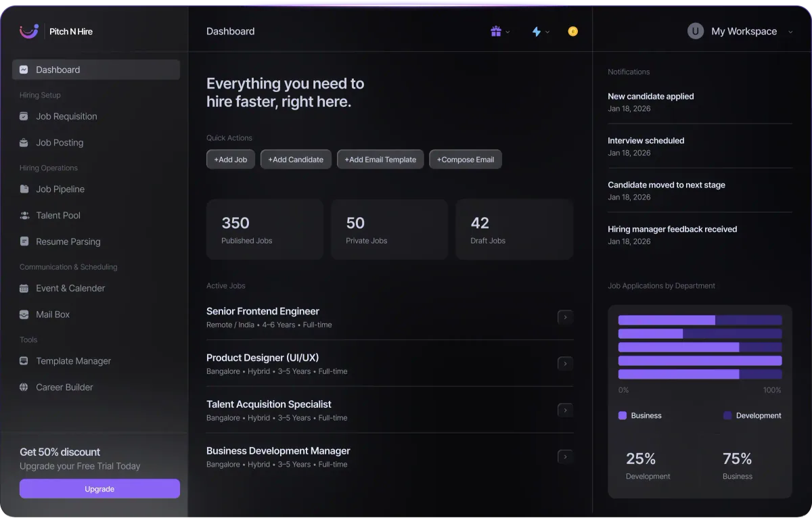The image size is (812, 518).
Task: Click the gift box icon in header
Action: pos(496,31)
